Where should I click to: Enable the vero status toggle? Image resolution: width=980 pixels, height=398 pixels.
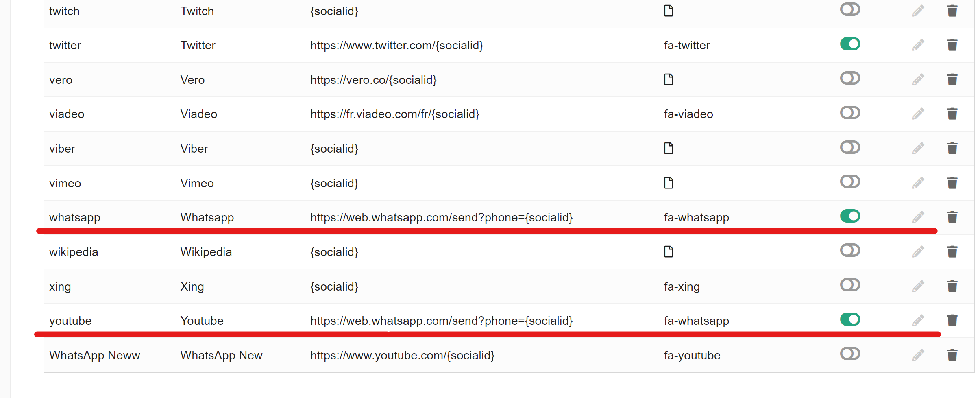tap(850, 78)
